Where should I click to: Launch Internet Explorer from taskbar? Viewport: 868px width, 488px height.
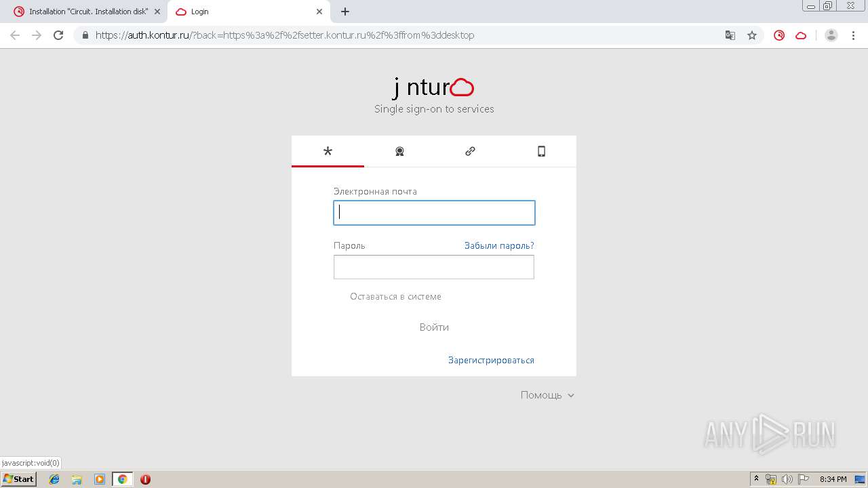54,479
